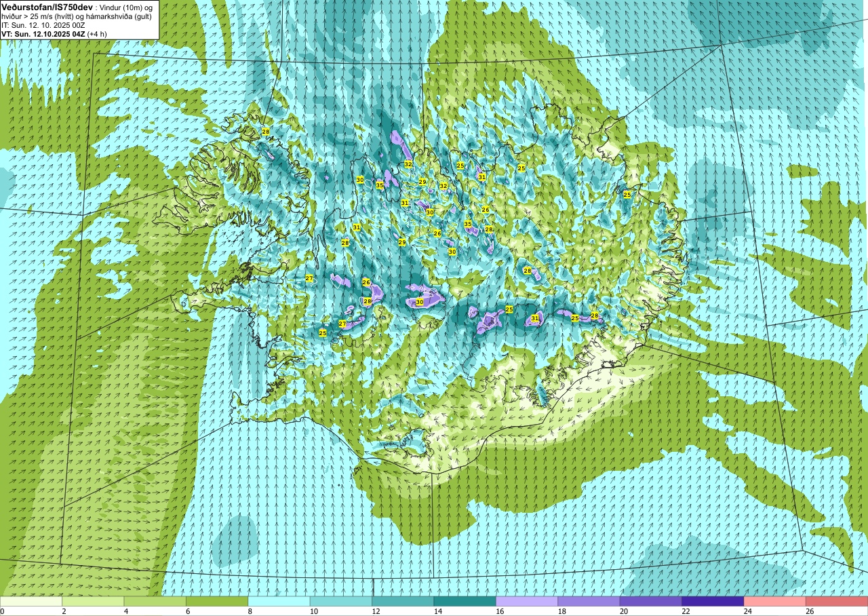
Task: Click legend scale label "0"
Action: [2, 611]
